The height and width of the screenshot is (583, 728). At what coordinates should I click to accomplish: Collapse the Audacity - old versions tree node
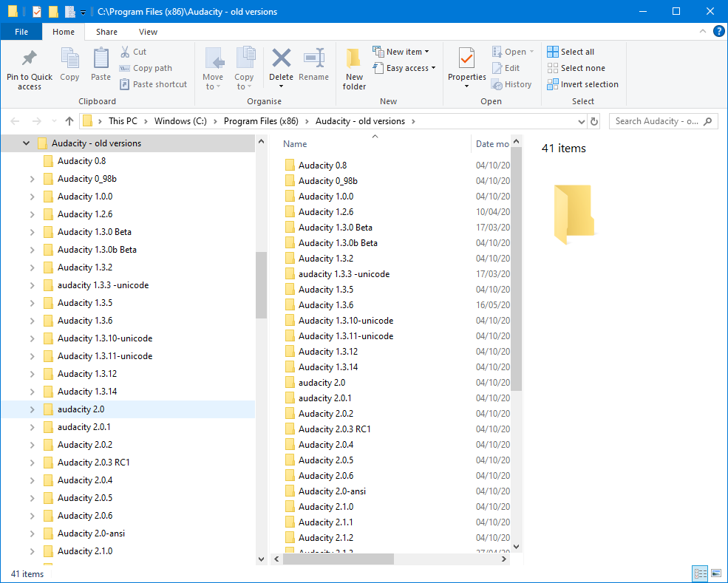pyautogui.click(x=26, y=143)
